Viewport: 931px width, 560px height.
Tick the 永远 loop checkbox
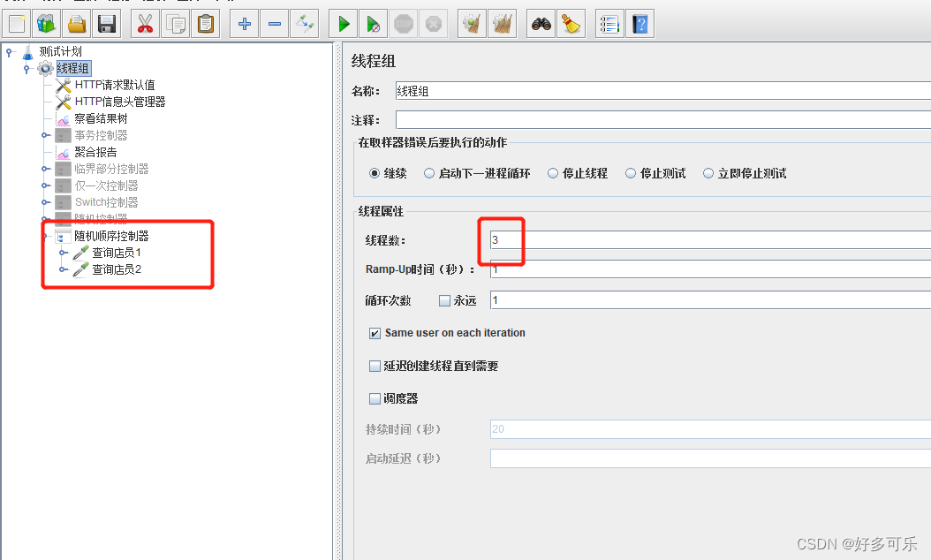pyautogui.click(x=444, y=301)
